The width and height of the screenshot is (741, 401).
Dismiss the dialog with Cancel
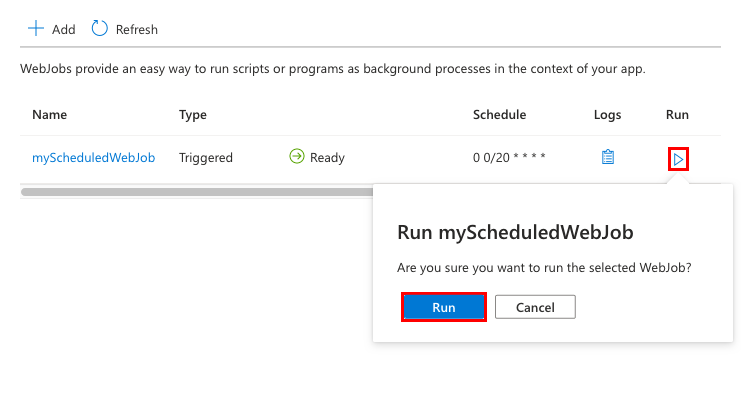click(535, 307)
